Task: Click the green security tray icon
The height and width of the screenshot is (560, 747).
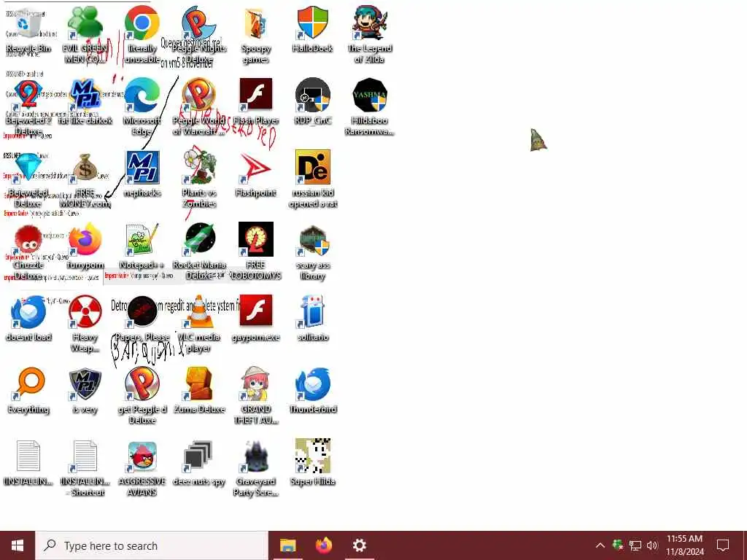Action: [x=618, y=545]
